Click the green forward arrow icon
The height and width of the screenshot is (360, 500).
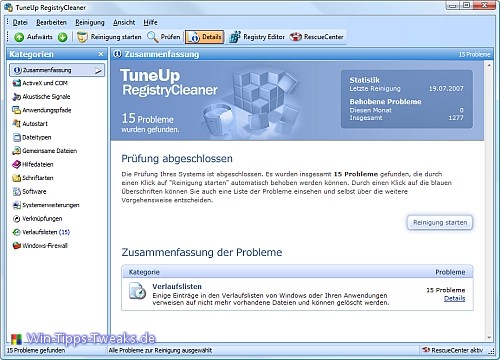pos(62,37)
